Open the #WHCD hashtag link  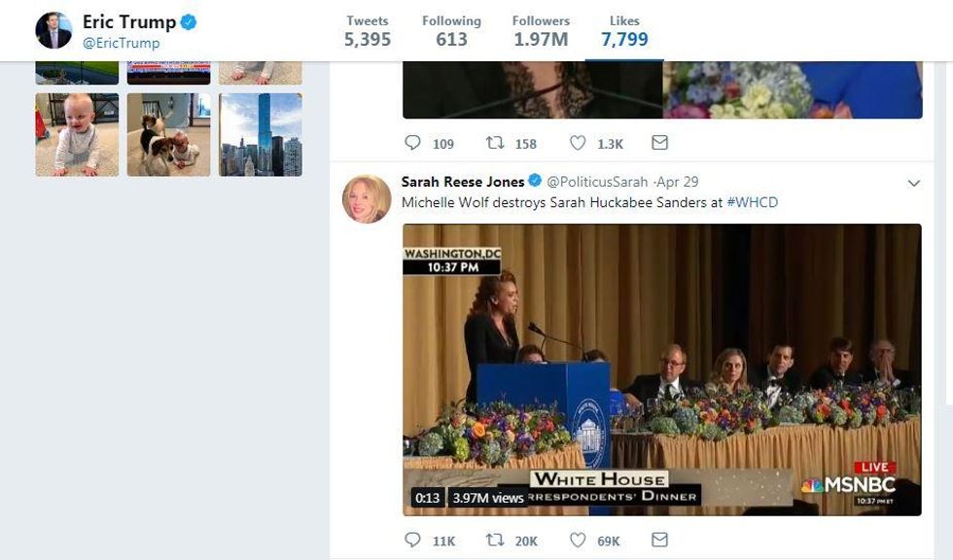[752, 202]
